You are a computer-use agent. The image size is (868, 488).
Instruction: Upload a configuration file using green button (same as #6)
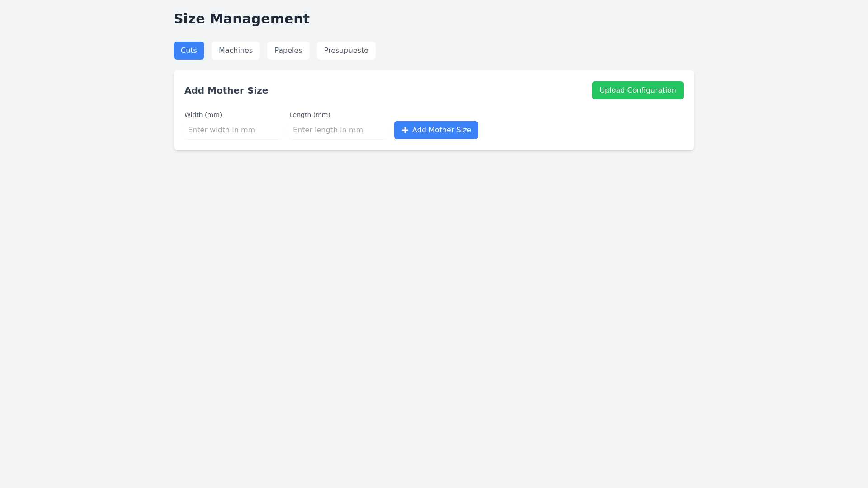click(x=637, y=90)
